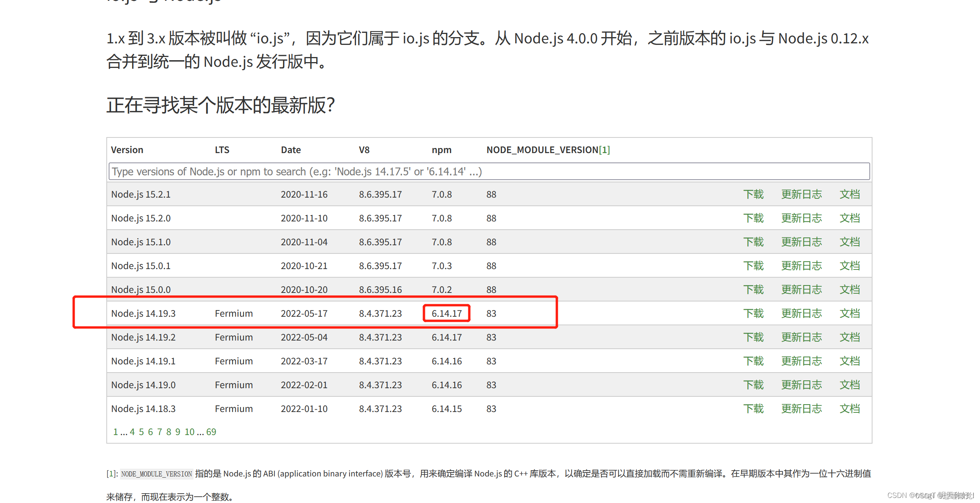Image resolution: width=980 pixels, height=503 pixels.
Task: Open docs for Node.js 14.19.1
Action: pos(849,361)
